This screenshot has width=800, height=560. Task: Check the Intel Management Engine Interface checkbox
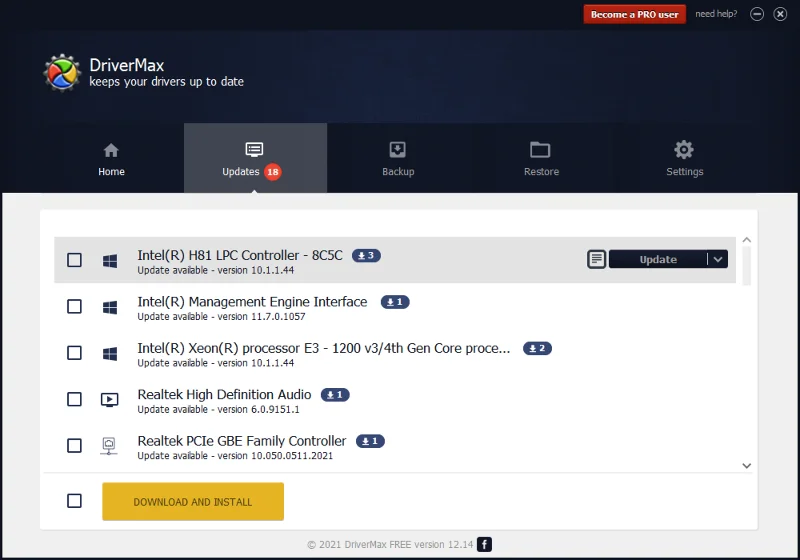(74, 307)
